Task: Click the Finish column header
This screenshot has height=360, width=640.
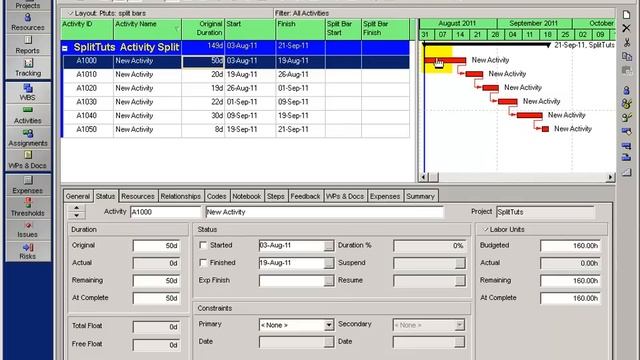Action: click(x=300, y=29)
